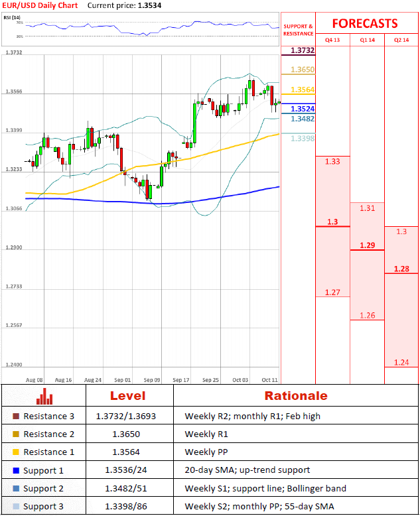This screenshot has width=420, height=516.
Task: Click the 1.3566 price axis label
Action: 14,91
